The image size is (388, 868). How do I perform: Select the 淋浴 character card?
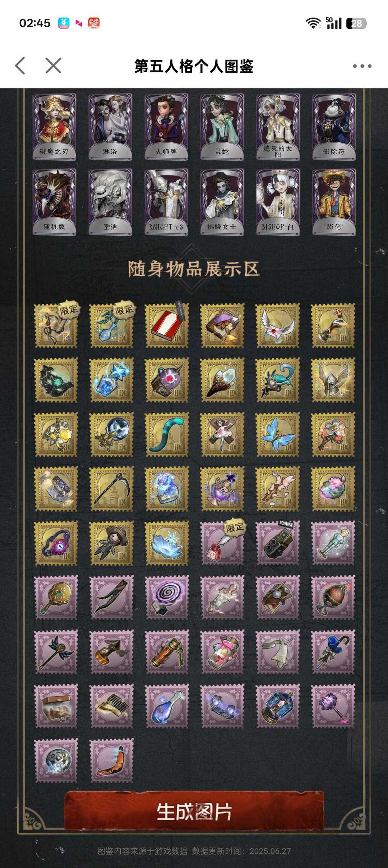110,127
